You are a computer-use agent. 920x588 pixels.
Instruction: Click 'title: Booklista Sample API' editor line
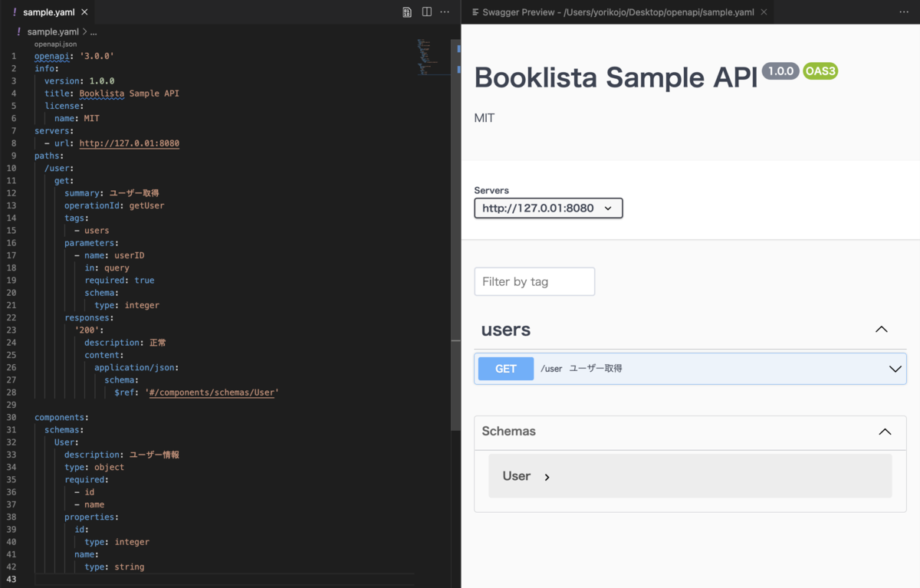[112, 94]
